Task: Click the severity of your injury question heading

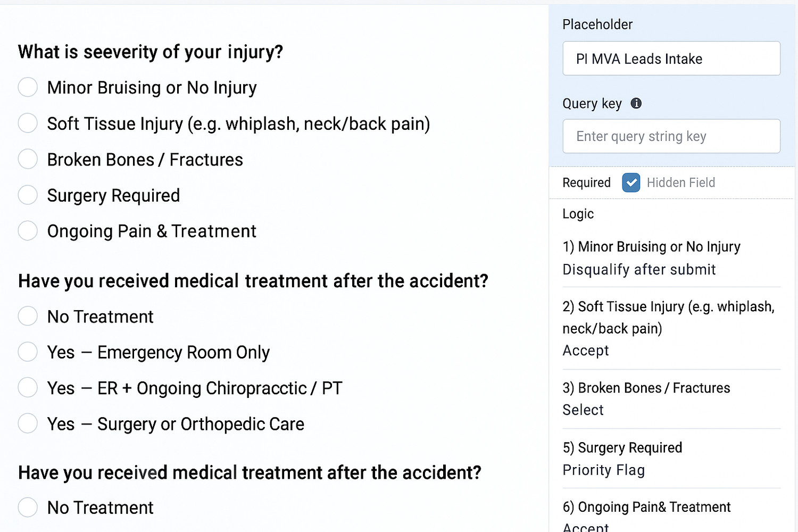Action: 151,52
